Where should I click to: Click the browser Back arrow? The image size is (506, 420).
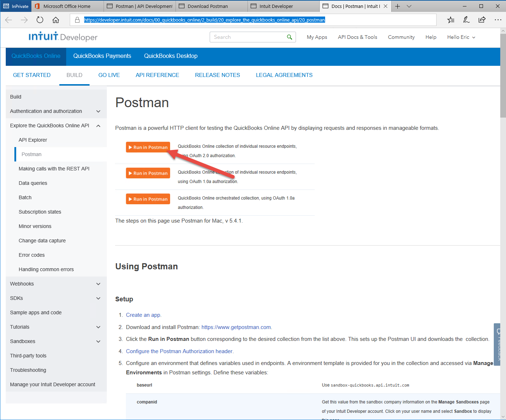(9, 20)
